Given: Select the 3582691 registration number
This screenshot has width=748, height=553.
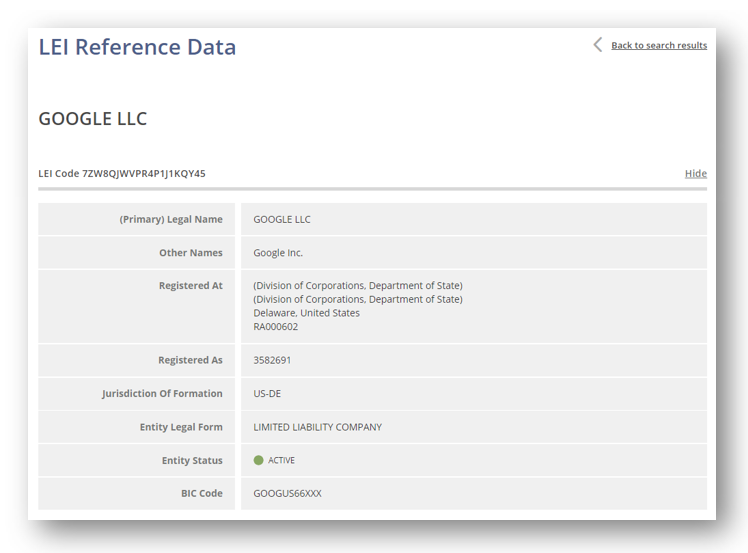Looking at the screenshot, I should coord(272,360).
